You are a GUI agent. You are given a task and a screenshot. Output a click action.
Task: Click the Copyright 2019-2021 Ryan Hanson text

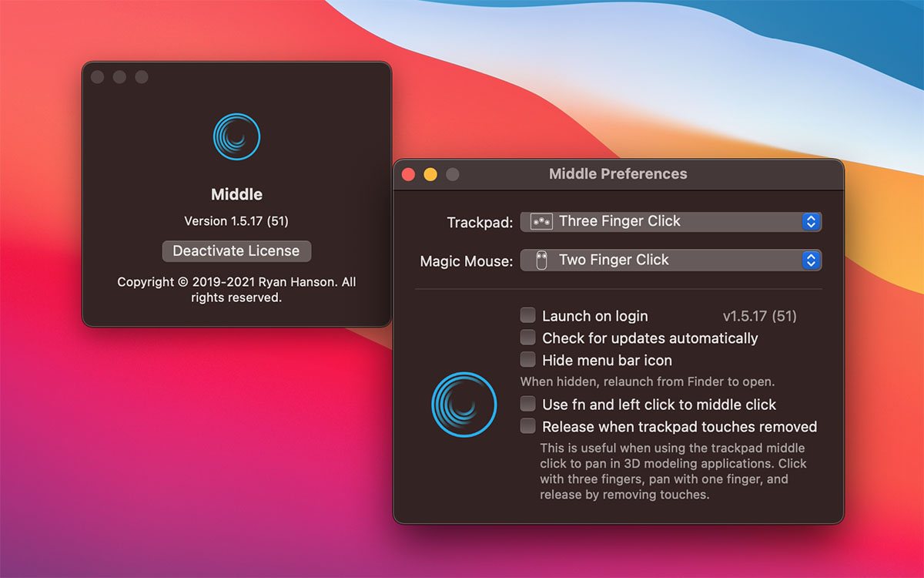236,290
